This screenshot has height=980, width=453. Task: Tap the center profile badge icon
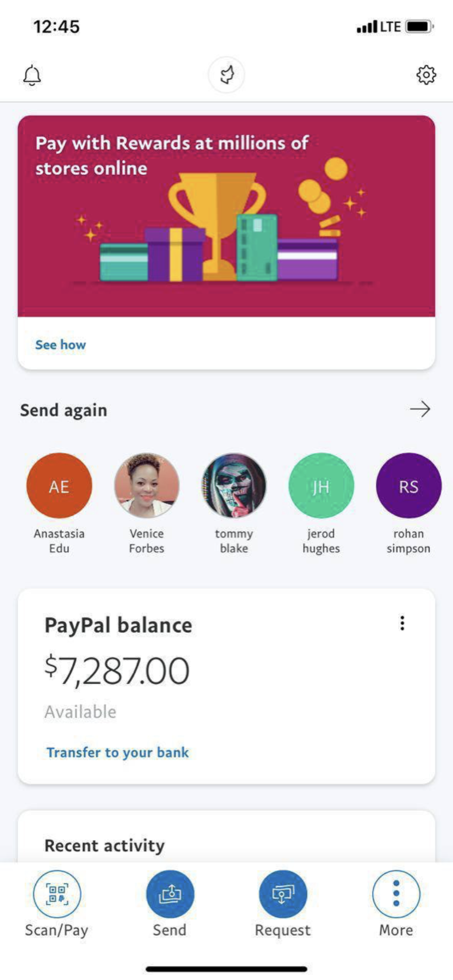tap(226, 74)
